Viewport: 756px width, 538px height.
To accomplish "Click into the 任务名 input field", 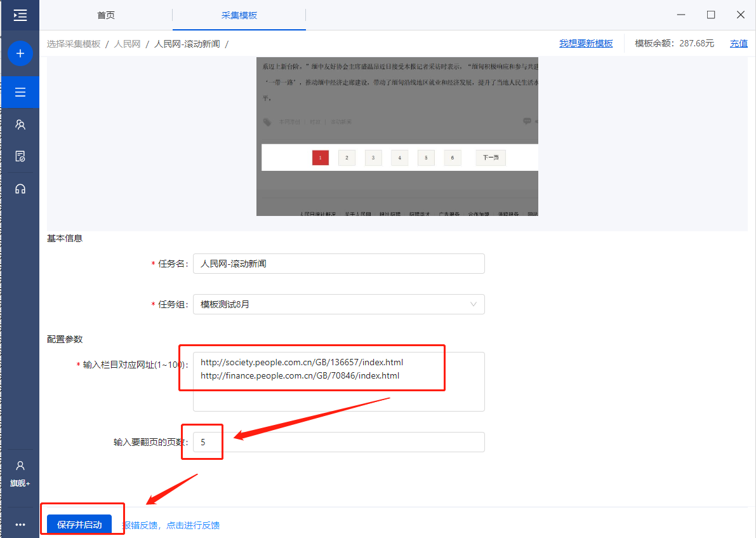I will point(339,264).
